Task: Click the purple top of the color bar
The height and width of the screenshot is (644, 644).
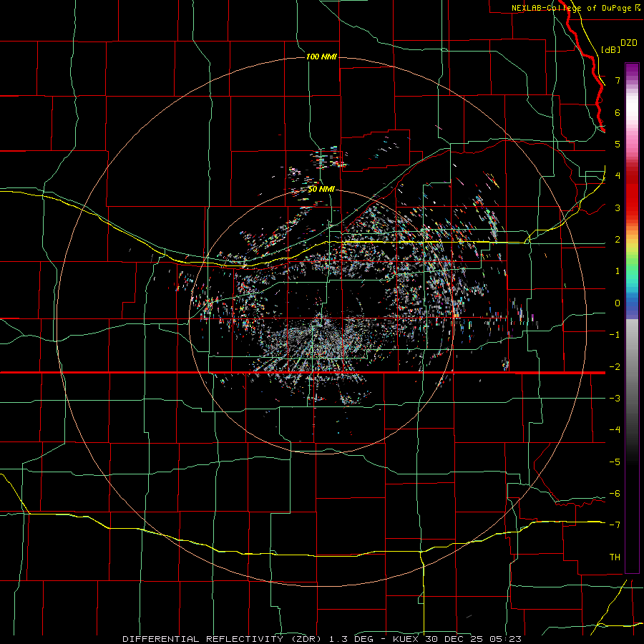Action: (x=632, y=70)
